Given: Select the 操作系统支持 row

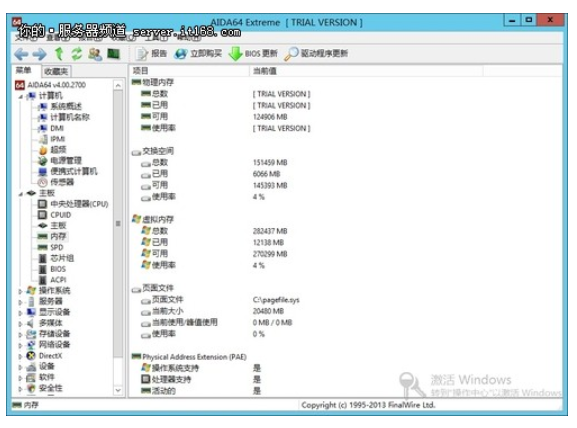Looking at the screenshot, I should 170,368.
